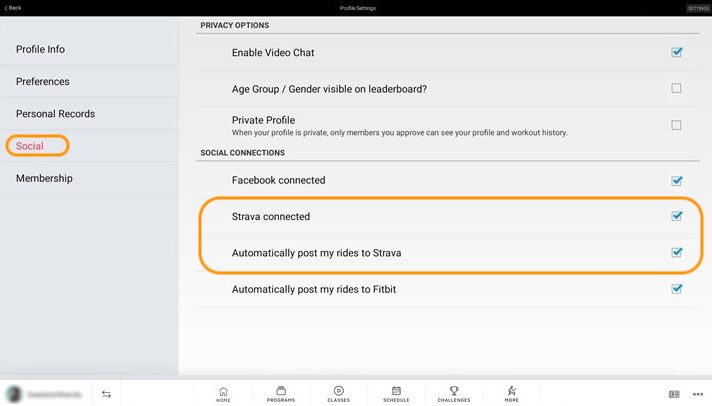Check Age Group / Gender visible on leaderboard
712x406 pixels.
click(x=677, y=88)
